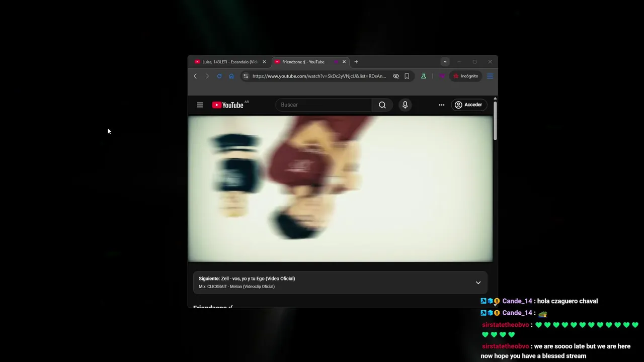Click the YouTube video player
Screen dimensions: 644x362
tap(341, 189)
